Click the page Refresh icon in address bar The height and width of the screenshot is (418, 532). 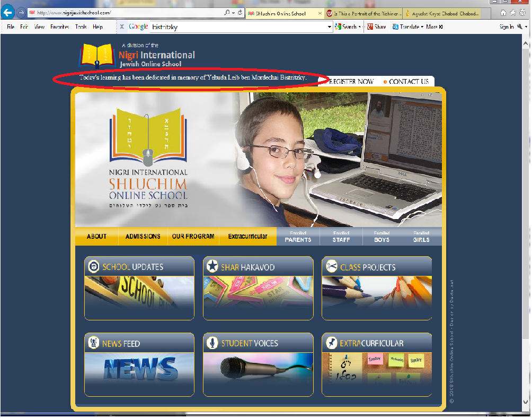coord(240,13)
